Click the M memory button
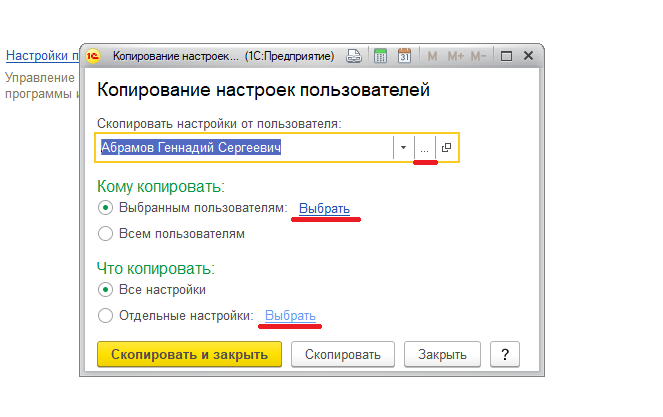Viewport: 663px width, 417px height. (x=432, y=56)
